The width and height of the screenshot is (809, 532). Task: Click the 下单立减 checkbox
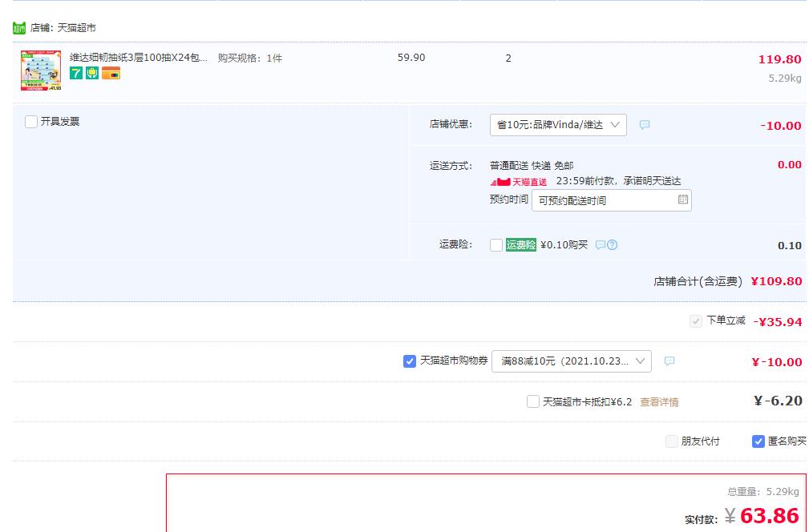point(695,321)
